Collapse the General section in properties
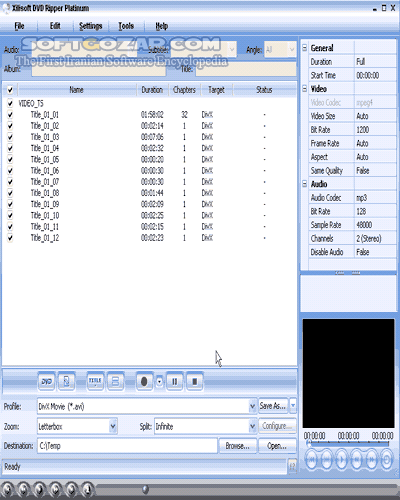The width and height of the screenshot is (400, 500). click(x=304, y=48)
